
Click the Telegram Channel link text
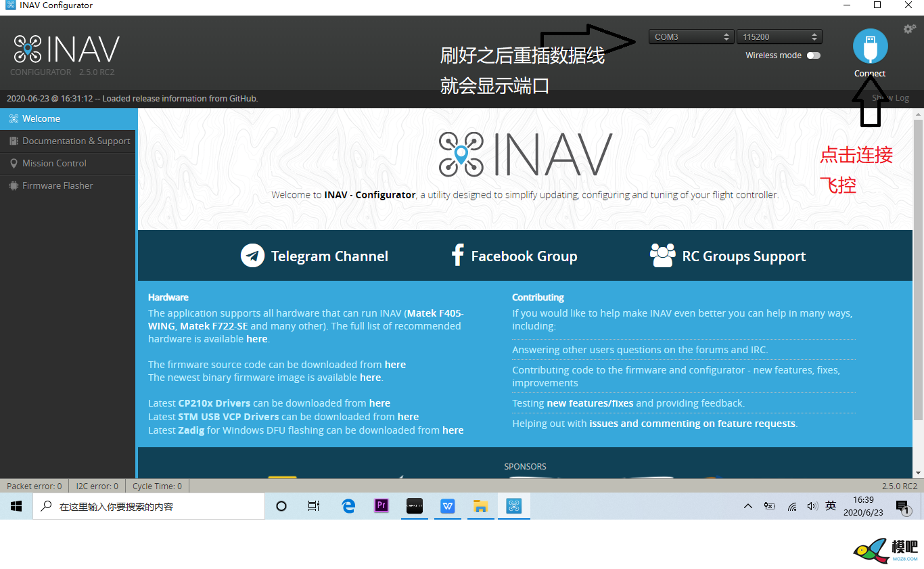pos(329,256)
